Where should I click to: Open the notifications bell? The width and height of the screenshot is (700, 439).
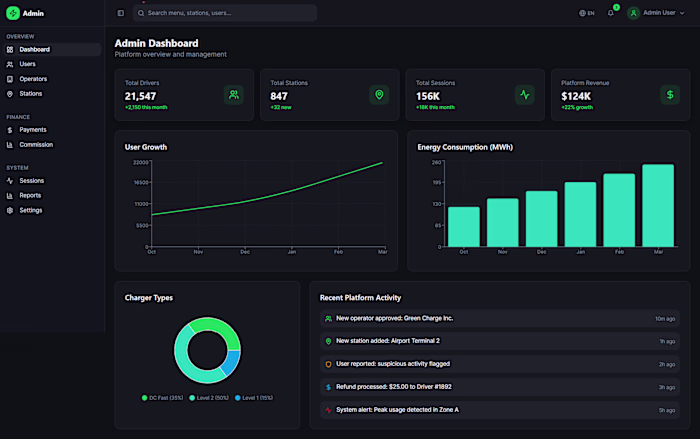(611, 13)
